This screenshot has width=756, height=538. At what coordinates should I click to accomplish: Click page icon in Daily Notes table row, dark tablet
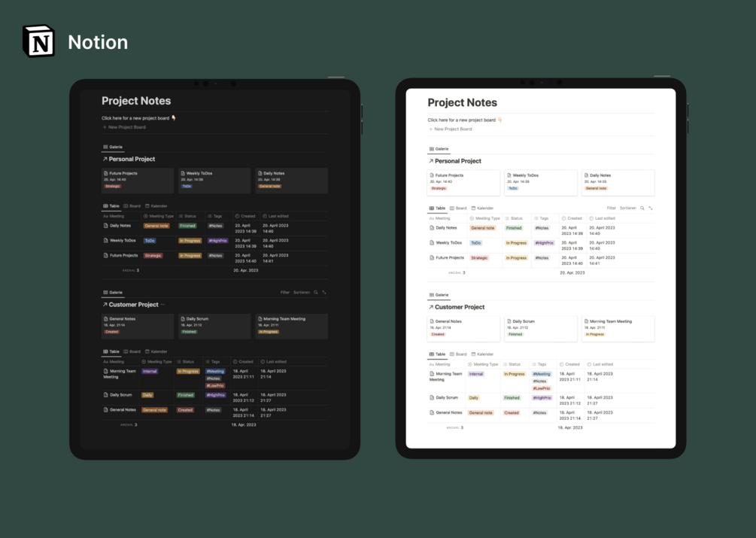(x=106, y=225)
